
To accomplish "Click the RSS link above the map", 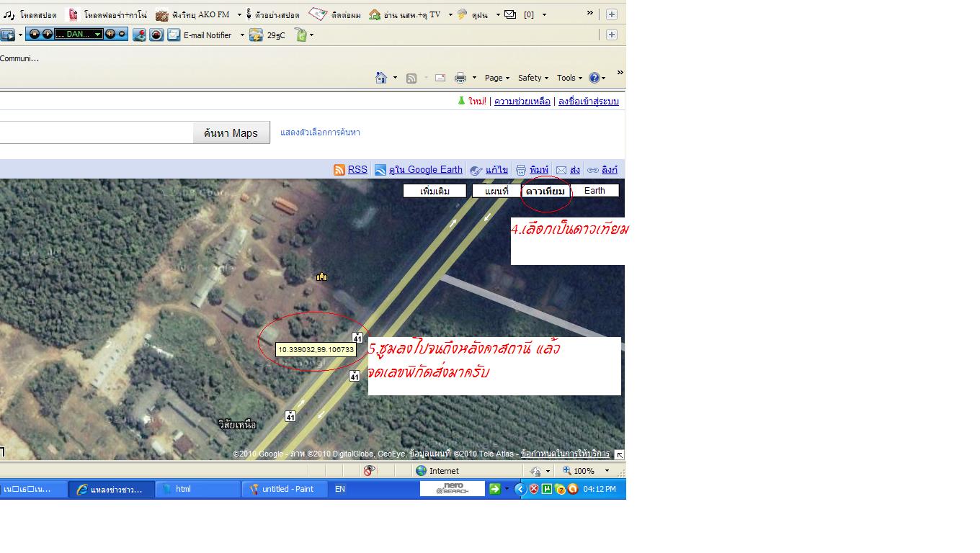I will click(357, 170).
